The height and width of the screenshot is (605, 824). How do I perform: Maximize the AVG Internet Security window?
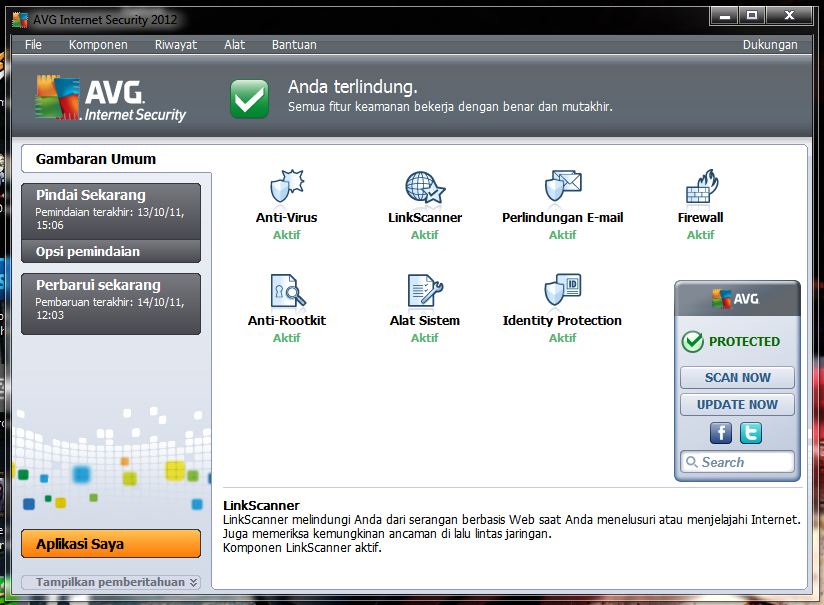pyautogui.click(x=752, y=15)
